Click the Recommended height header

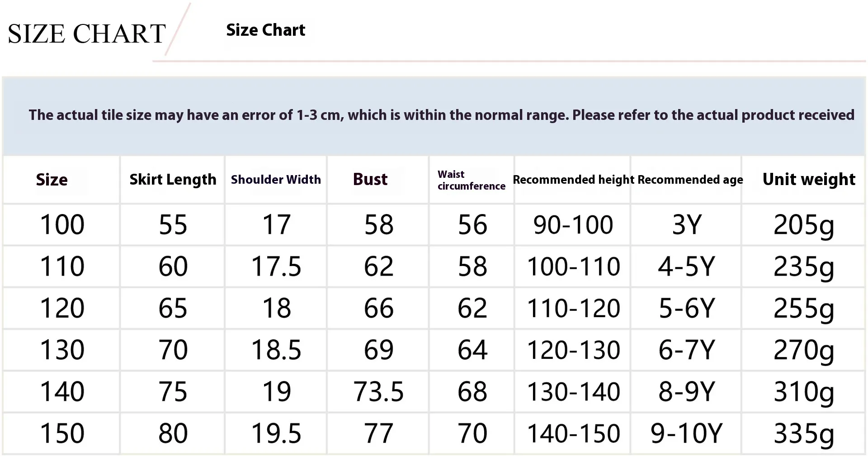click(x=573, y=180)
